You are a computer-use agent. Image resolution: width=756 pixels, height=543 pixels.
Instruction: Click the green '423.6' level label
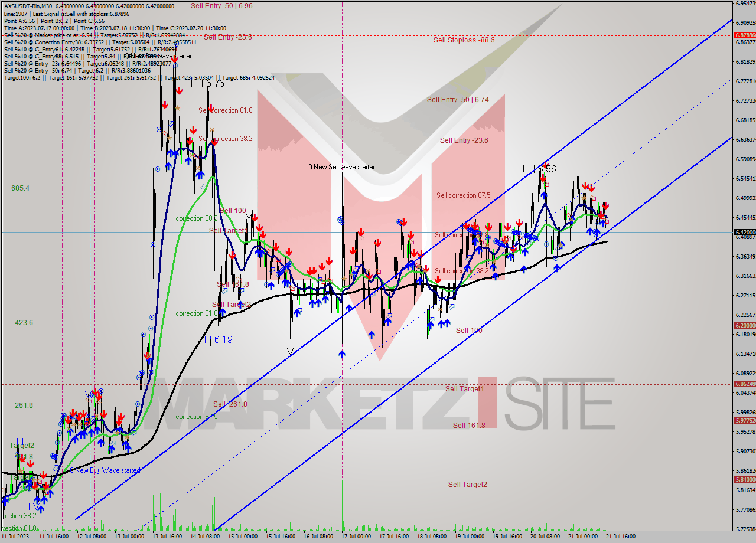pyautogui.click(x=24, y=323)
